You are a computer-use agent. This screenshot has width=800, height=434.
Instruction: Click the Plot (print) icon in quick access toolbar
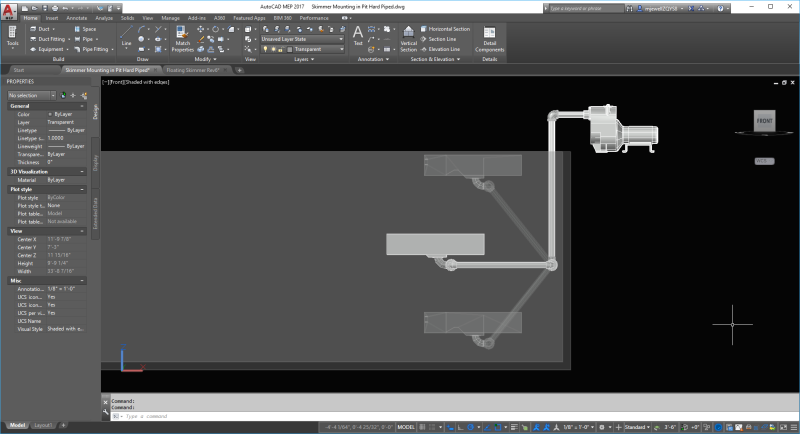55,8
